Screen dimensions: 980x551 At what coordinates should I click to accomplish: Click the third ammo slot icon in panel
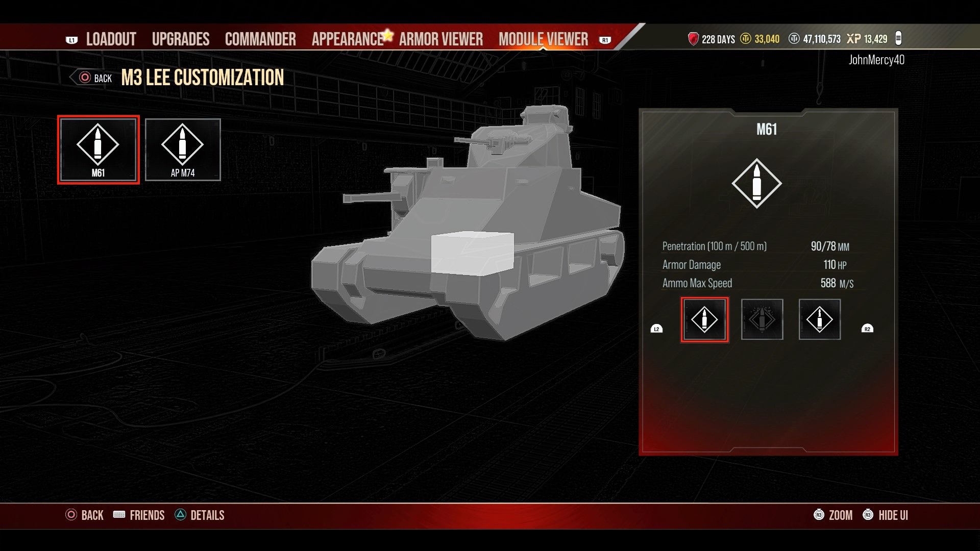pos(819,319)
